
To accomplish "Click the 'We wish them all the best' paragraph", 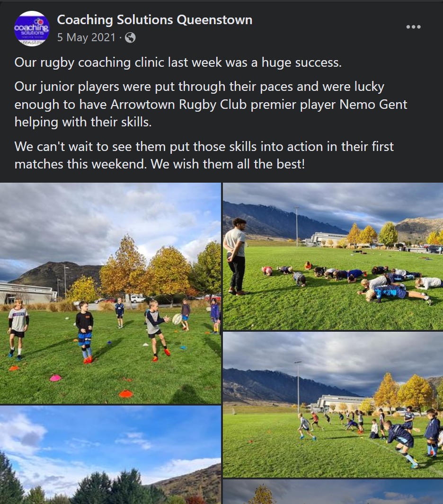I will click(204, 155).
